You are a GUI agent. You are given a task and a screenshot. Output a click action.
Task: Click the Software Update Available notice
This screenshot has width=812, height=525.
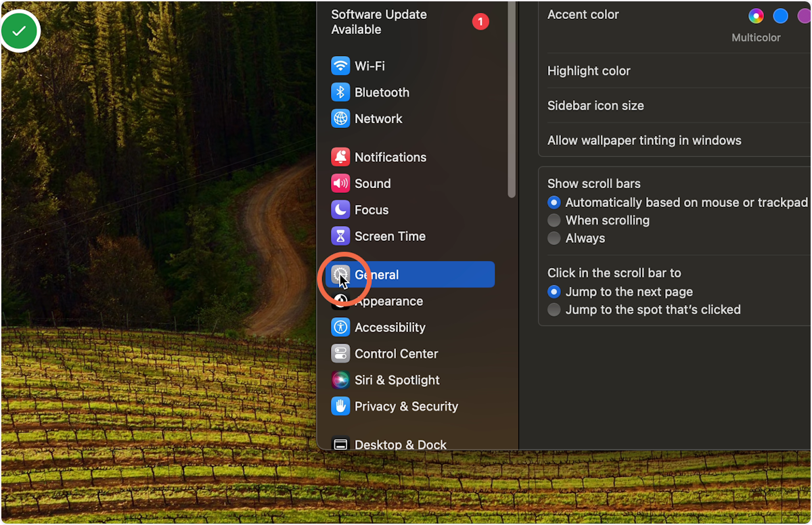(378, 22)
